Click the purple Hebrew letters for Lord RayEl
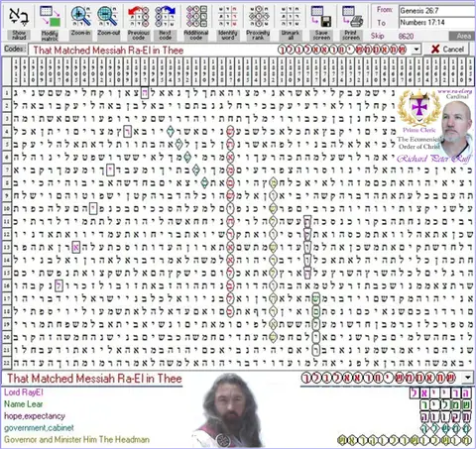The width and height of the screenshot is (476, 449). pos(440,393)
